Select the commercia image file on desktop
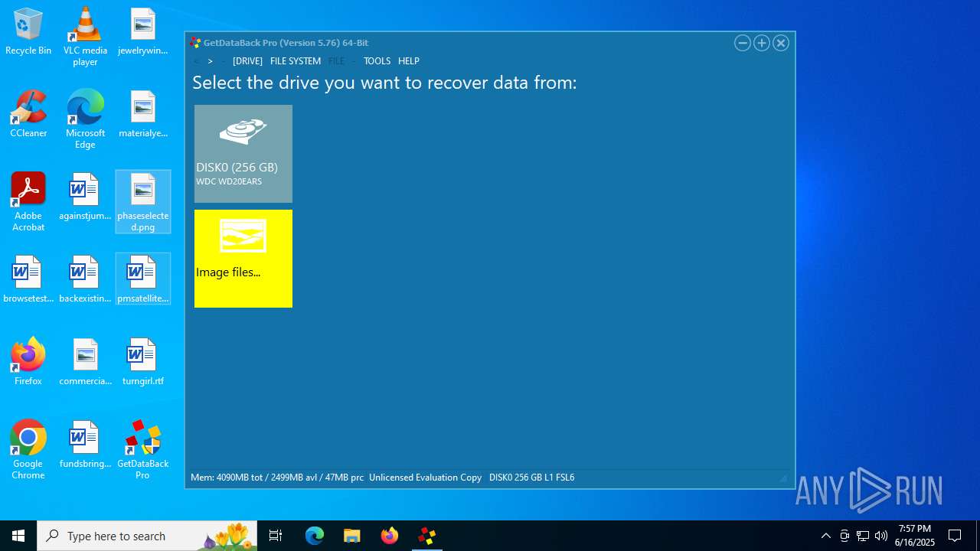This screenshot has height=551, width=980. 85,362
